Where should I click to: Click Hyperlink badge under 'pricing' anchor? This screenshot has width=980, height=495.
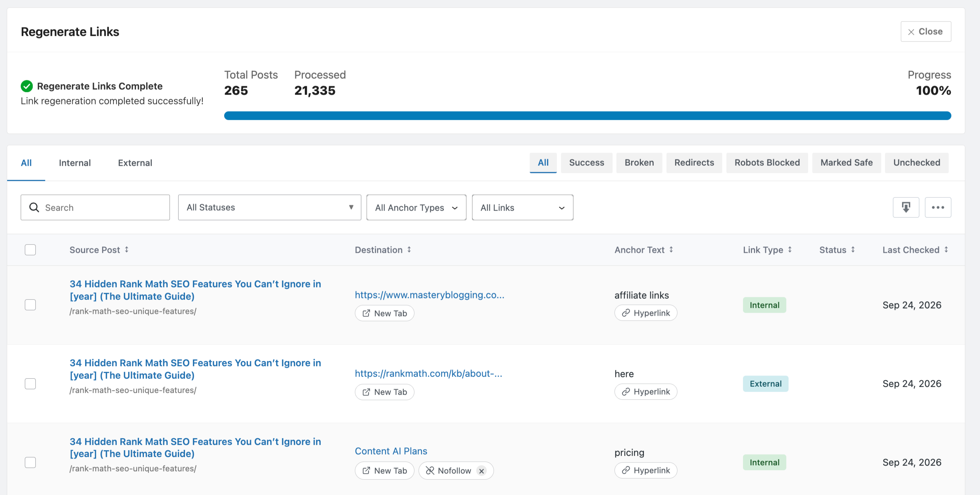645,470
